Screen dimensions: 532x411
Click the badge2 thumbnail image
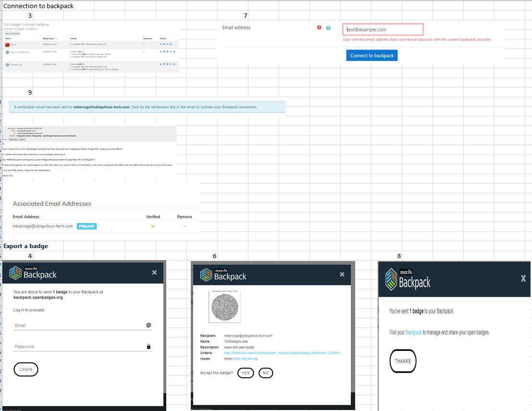point(8,45)
